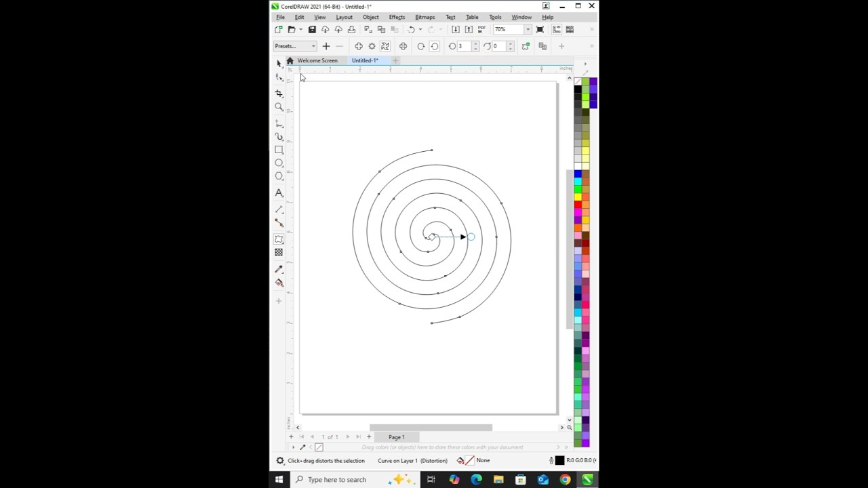Viewport: 868px width, 488px height.
Task: Choose the Rectangle tool
Action: (279, 150)
